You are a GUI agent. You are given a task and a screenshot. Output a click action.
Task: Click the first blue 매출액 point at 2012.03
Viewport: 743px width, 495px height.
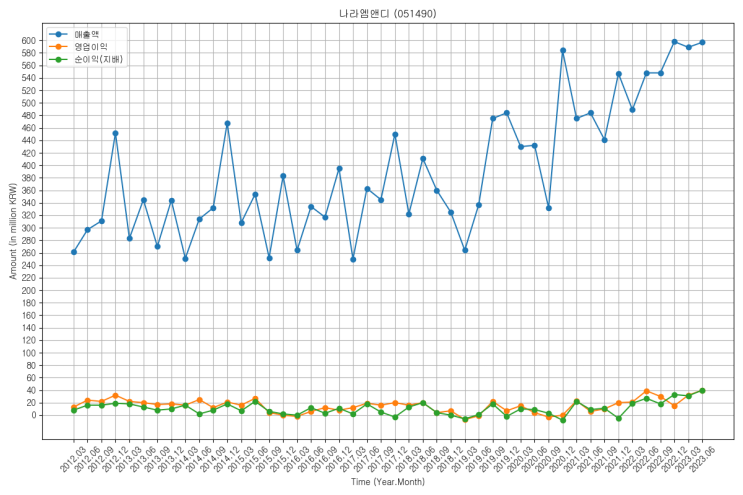pos(74,252)
